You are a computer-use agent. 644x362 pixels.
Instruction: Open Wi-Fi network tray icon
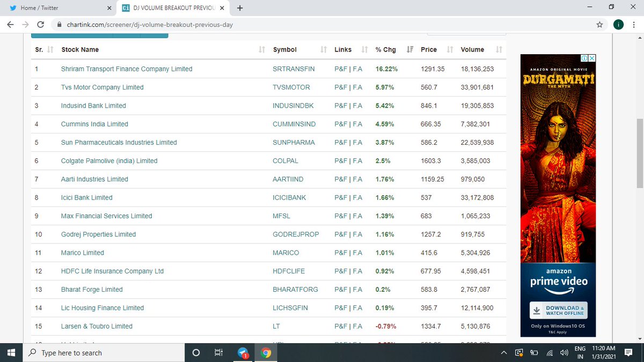coord(550,353)
